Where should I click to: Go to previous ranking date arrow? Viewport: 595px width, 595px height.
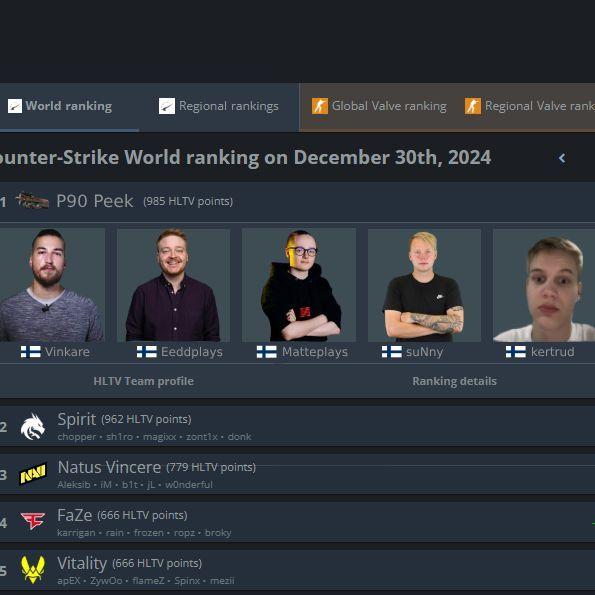coord(562,158)
